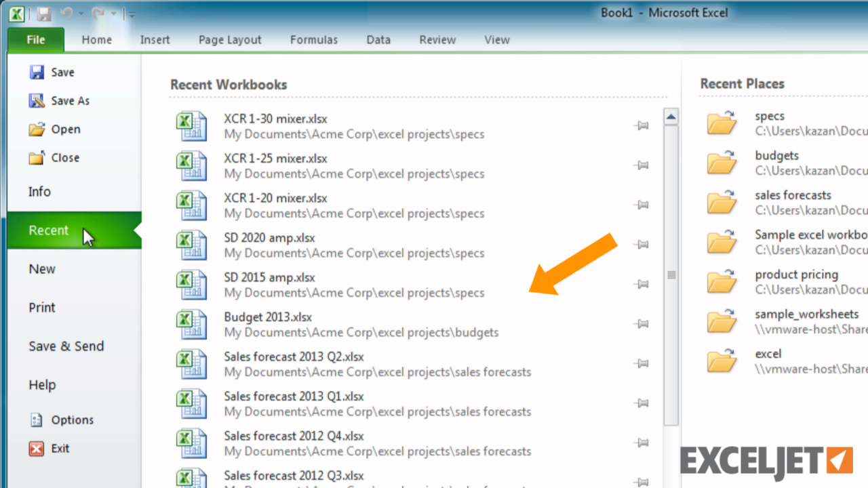Open the Page Layout ribbon tab
The image size is (868, 488).
(x=230, y=40)
